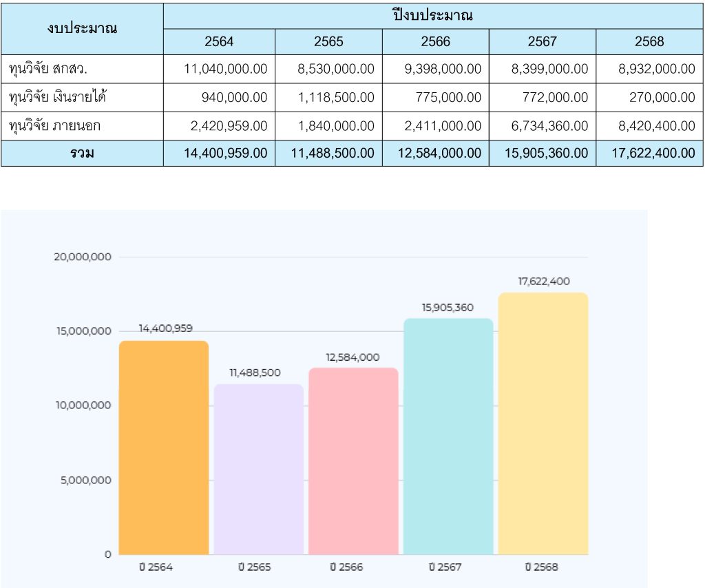The image size is (705, 588).
Task: Click the 2566 column header in table
Action: (x=435, y=42)
